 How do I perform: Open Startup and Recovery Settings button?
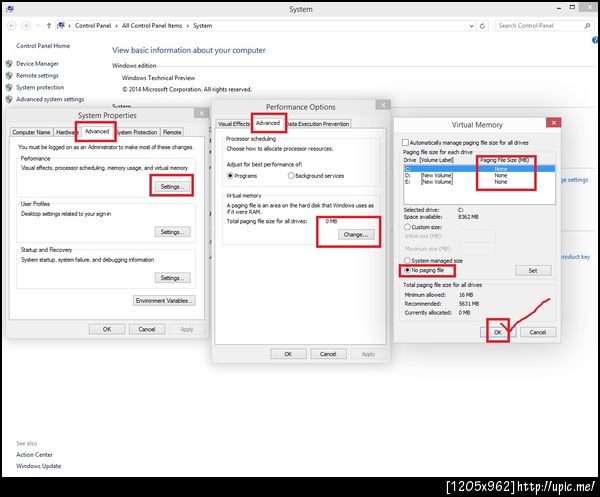(172, 278)
